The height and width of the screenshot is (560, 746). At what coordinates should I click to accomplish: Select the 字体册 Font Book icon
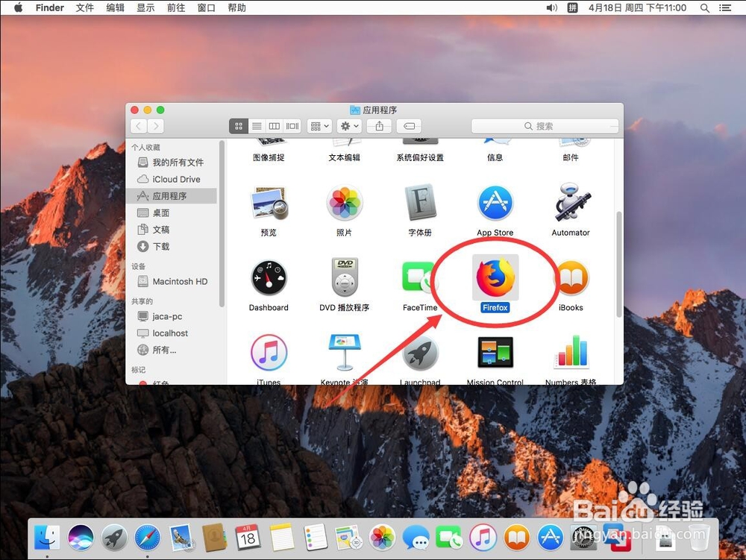[x=419, y=203]
